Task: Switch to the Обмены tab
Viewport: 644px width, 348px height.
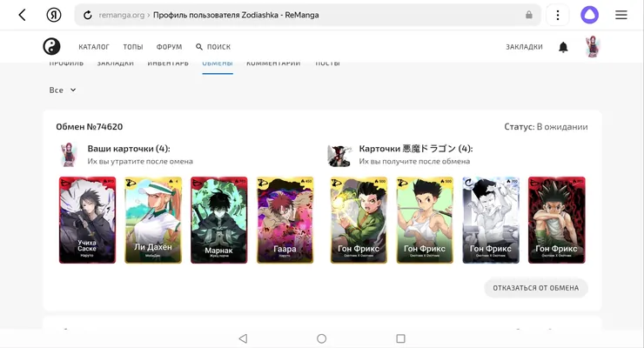Action: 218,65
